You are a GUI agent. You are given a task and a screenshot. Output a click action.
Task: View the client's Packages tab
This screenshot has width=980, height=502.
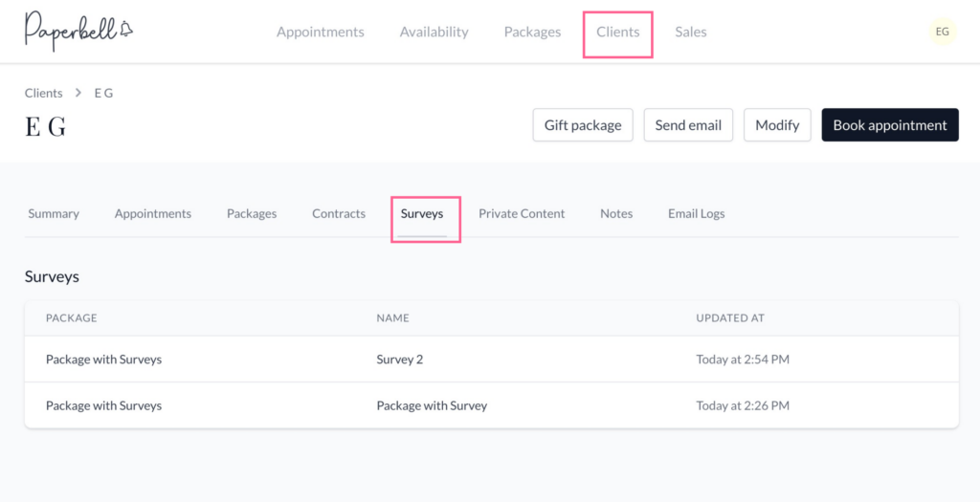(x=252, y=213)
